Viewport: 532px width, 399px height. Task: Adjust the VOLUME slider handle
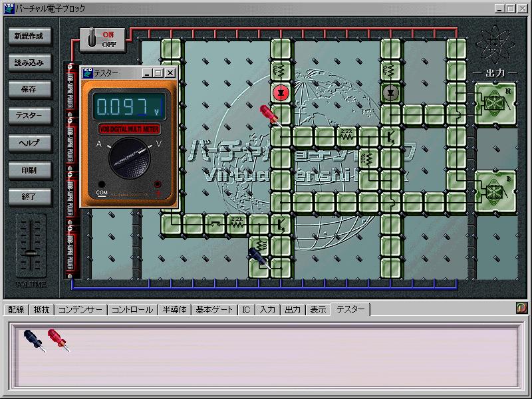pyautogui.click(x=31, y=253)
